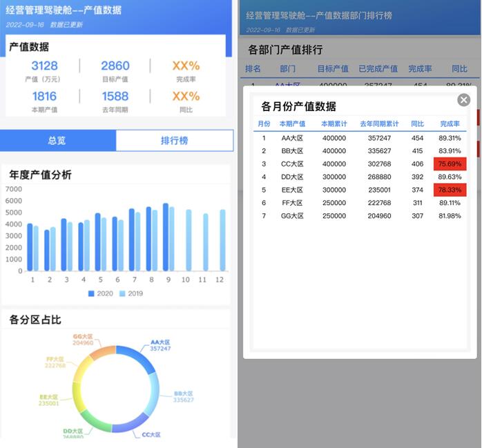482x448 pixels.
Task: Click the red 78.33% completion cell
Action: [450, 190]
